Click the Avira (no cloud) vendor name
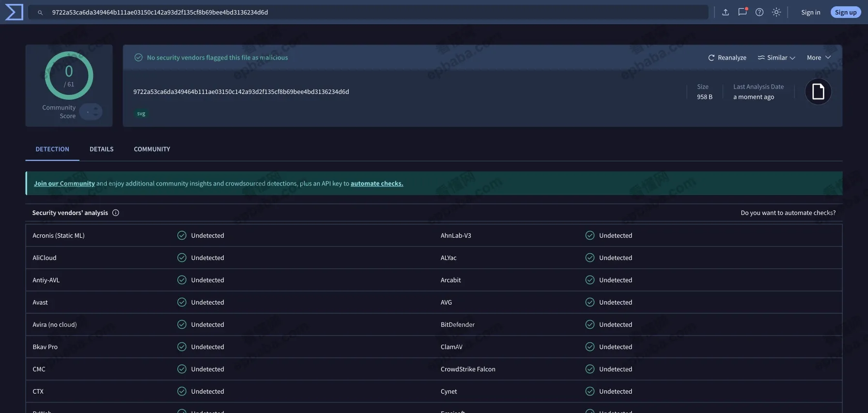Screen dimensions: 868x413 [x=55, y=324]
